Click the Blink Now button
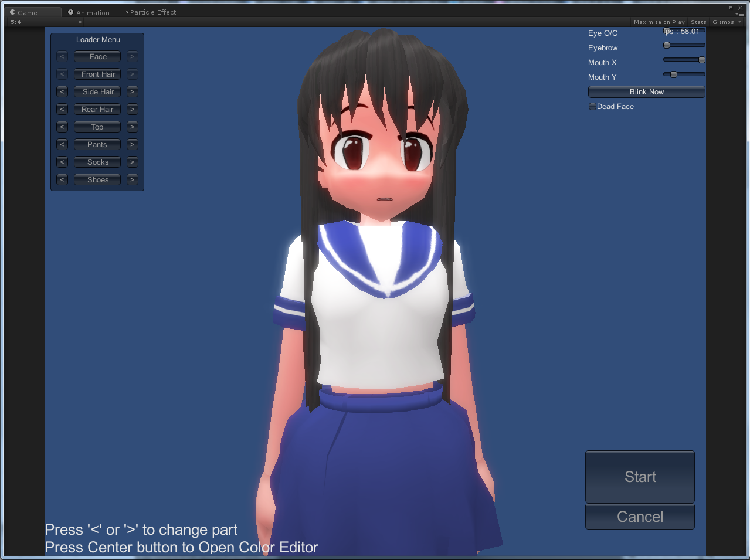 tap(646, 92)
